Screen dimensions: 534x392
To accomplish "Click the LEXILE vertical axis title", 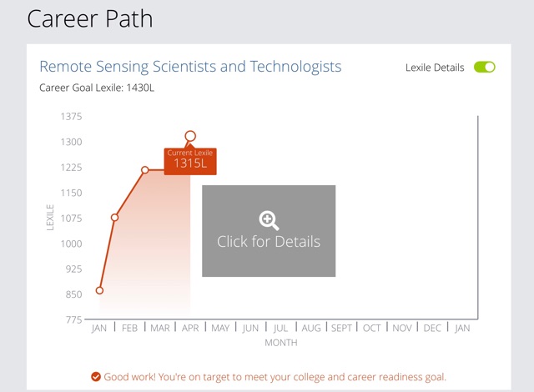I will point(50,218).
